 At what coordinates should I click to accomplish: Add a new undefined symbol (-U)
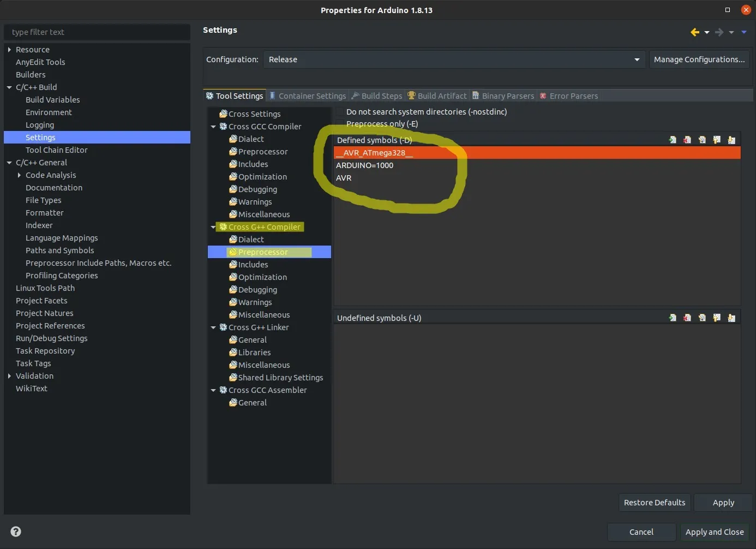tap(673, 318)
